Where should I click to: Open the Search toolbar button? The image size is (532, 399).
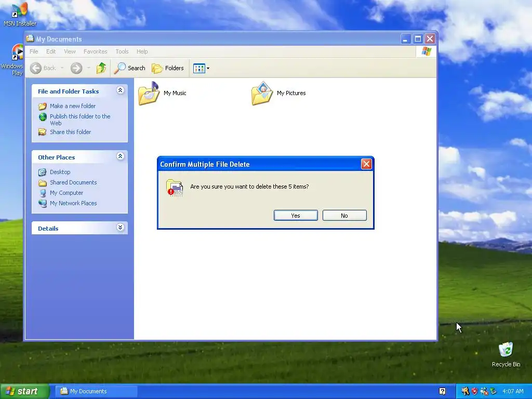[129, 68]
